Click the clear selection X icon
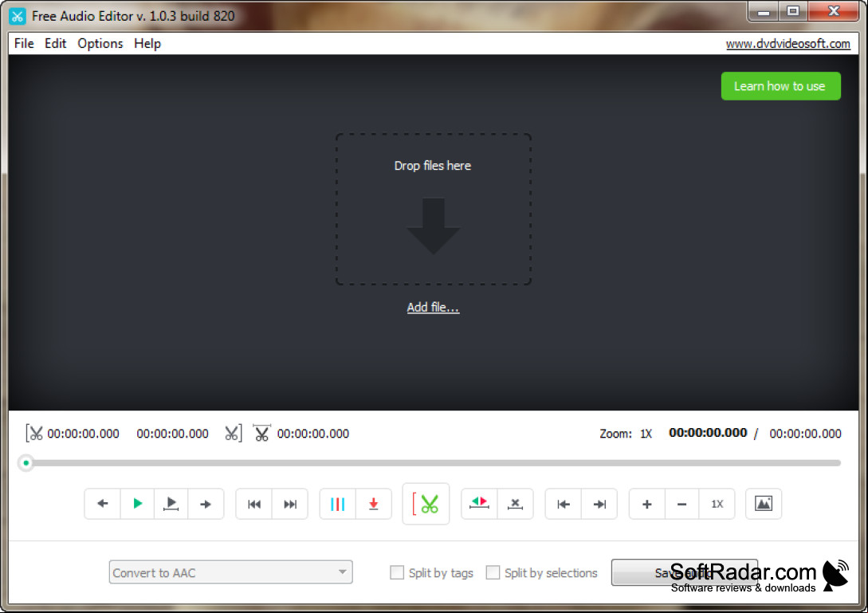This screenshot has height=613, width=868. [516, 504]
